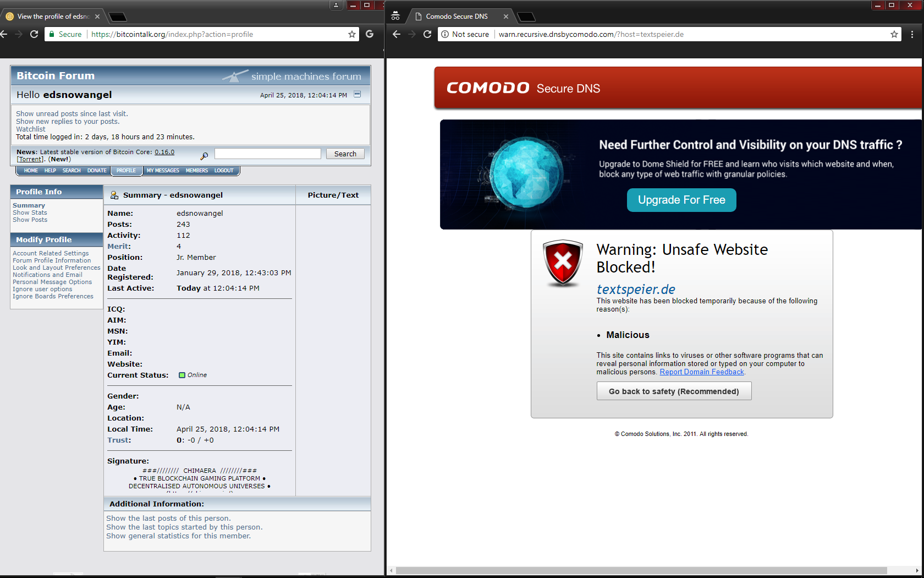Image resolution: width=924 pixels, height=578 pixels.
Task: Click the COMODO Secure DNS logo
Action: (x=523, y=88)
